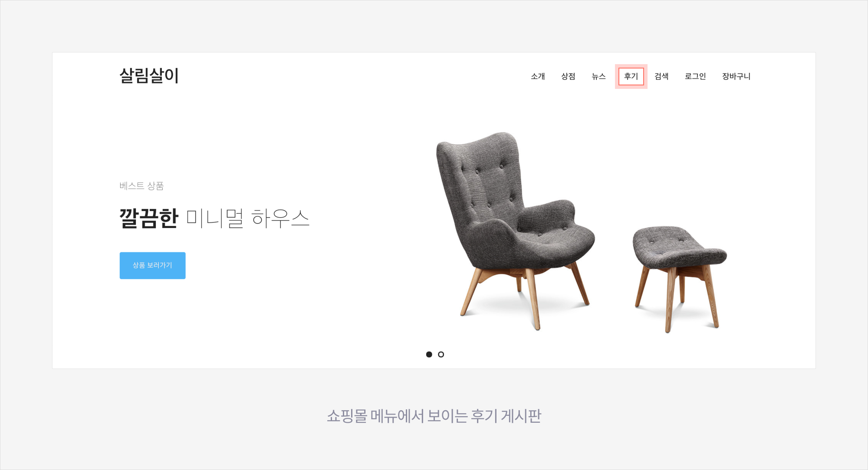Open the 뉴스 menu item
Screen dimensions: 868x470
598,76
